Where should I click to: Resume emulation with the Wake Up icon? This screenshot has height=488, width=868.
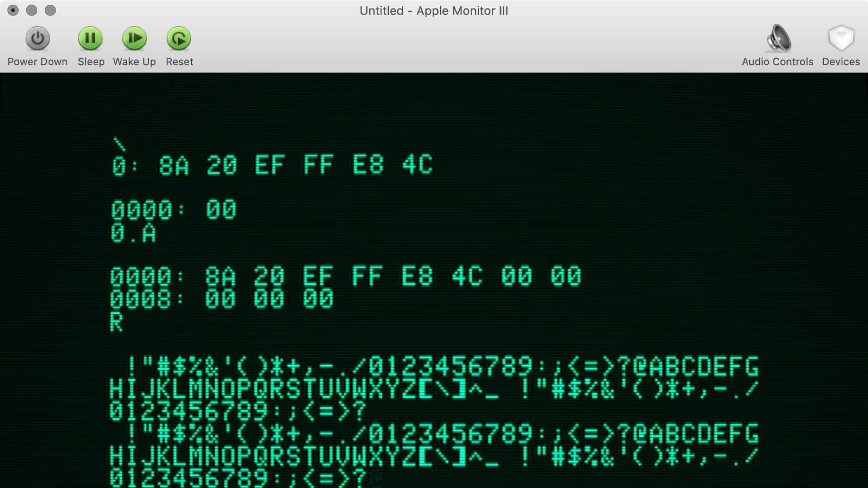tap(135, 39)
